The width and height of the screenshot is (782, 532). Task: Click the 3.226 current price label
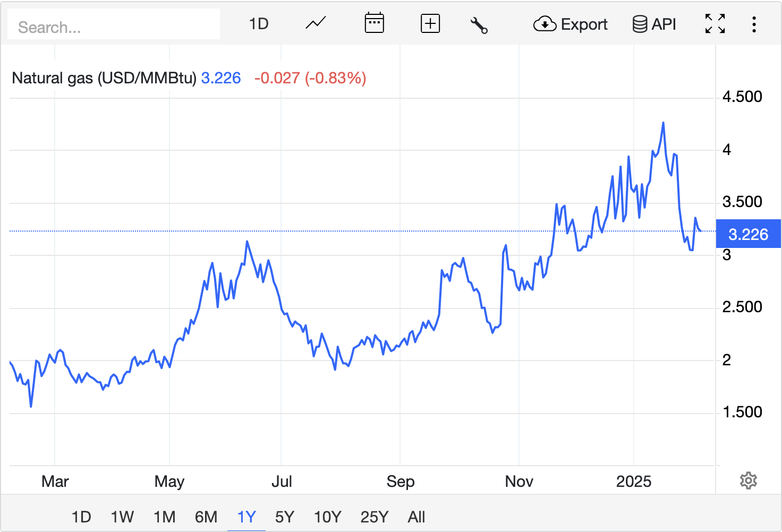748,234
